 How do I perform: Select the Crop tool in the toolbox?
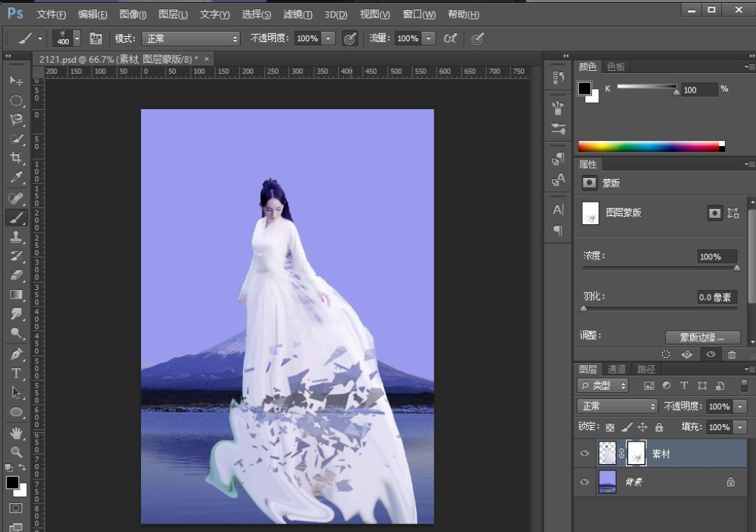point(16,158)
